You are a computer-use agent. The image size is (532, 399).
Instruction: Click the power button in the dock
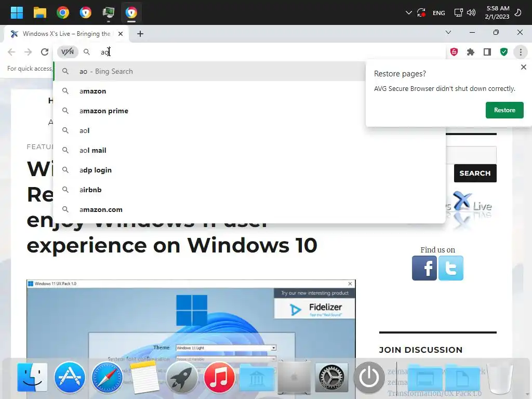369,377
